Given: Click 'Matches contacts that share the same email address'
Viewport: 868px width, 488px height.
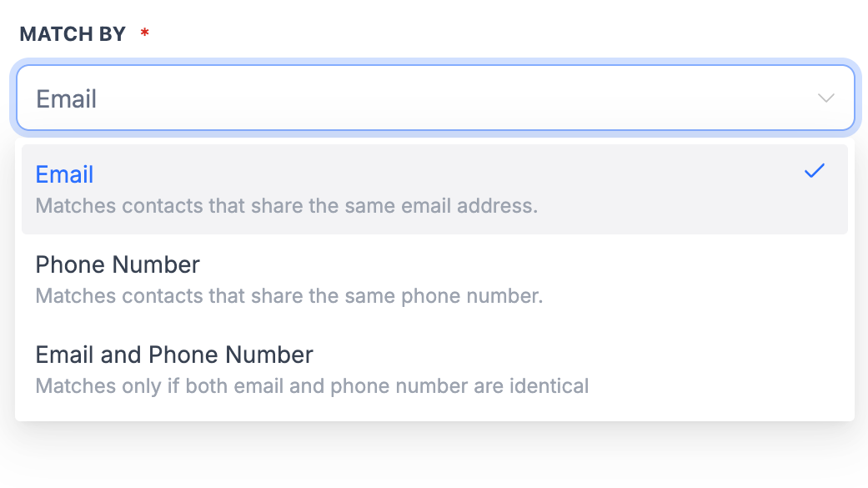Looking at the screenshot, I should point(286,205).
